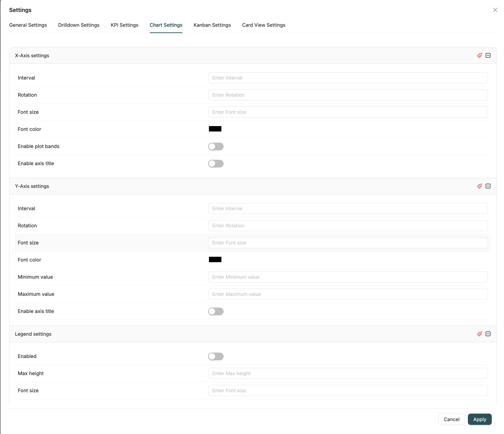Switch to the Card View Settings tab
504x434 pixels.
[263, 25]
